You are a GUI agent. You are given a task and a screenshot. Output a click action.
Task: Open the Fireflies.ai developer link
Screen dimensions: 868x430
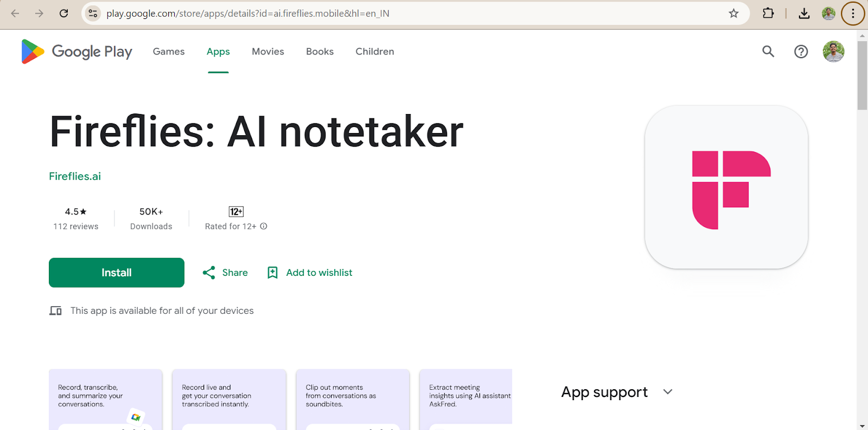pyautogui.click(x=75, y=176)
